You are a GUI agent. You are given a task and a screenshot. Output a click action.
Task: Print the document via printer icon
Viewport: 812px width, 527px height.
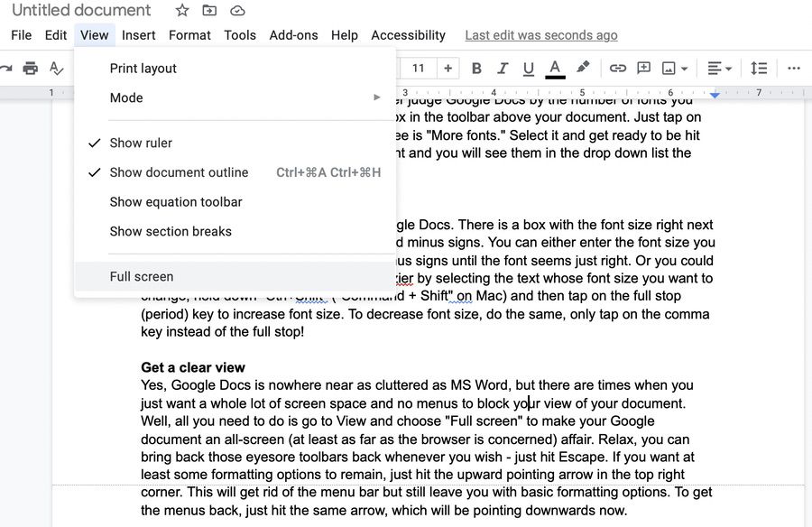click(x=31, y=68)
